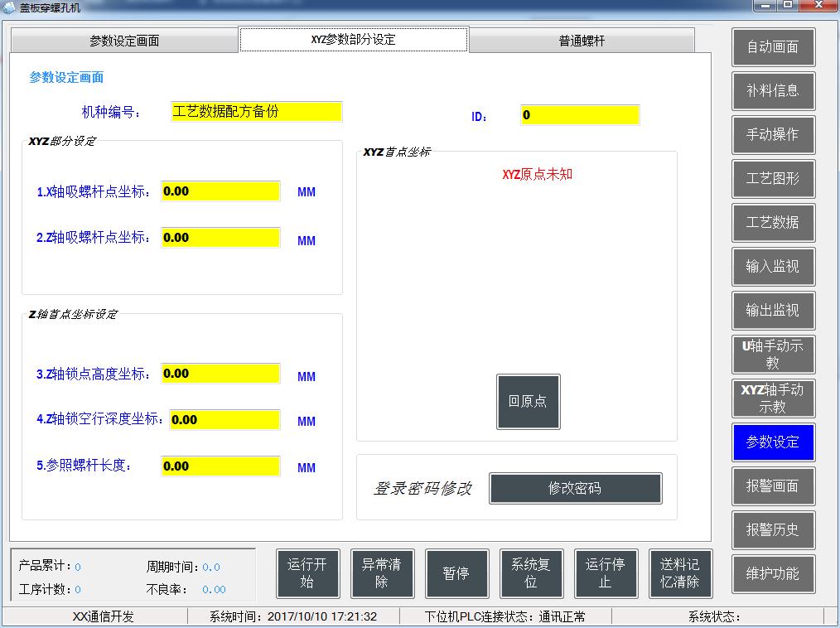
Task: Switch to the 普通螺杆 tab
Action: coord(581,38)
